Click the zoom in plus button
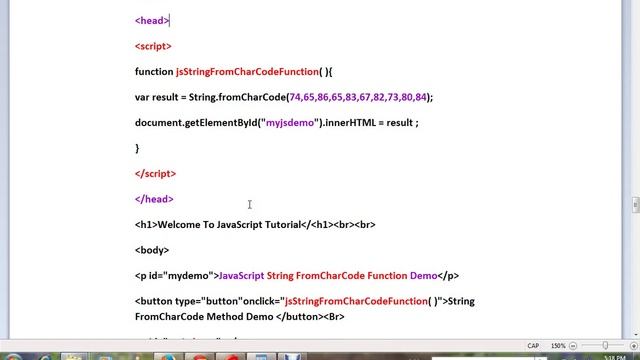This screenshot has width=640, height=360. click(634, 346)
